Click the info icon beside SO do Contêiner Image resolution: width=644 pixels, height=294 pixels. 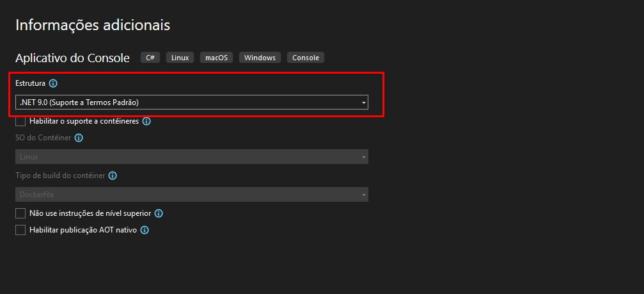79,138
